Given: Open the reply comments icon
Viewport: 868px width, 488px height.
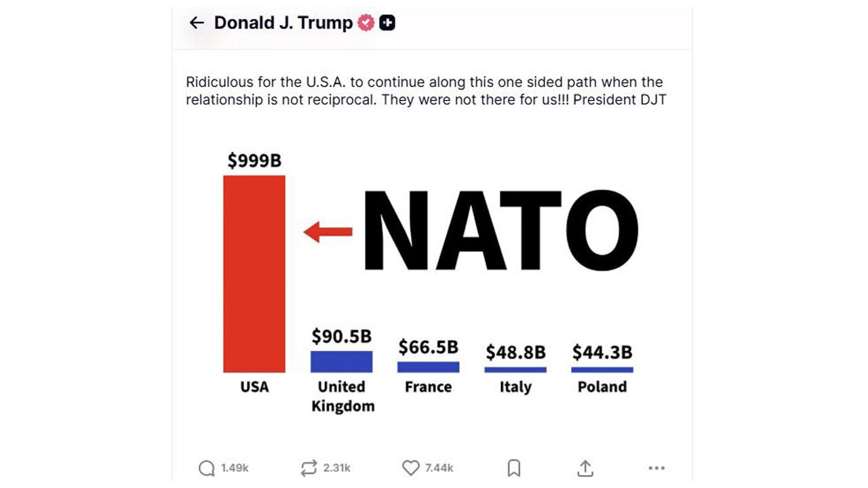Looking at the screenshot, I should [x=206, y=468].
